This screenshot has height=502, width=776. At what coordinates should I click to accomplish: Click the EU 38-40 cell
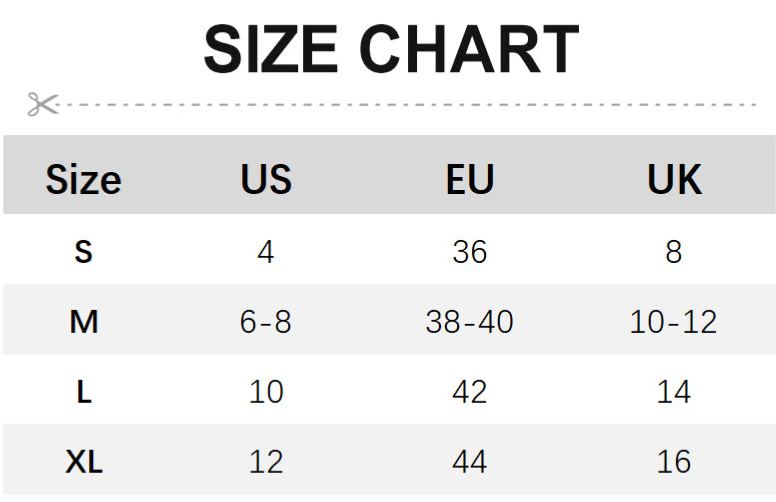[x=469, y=322]
